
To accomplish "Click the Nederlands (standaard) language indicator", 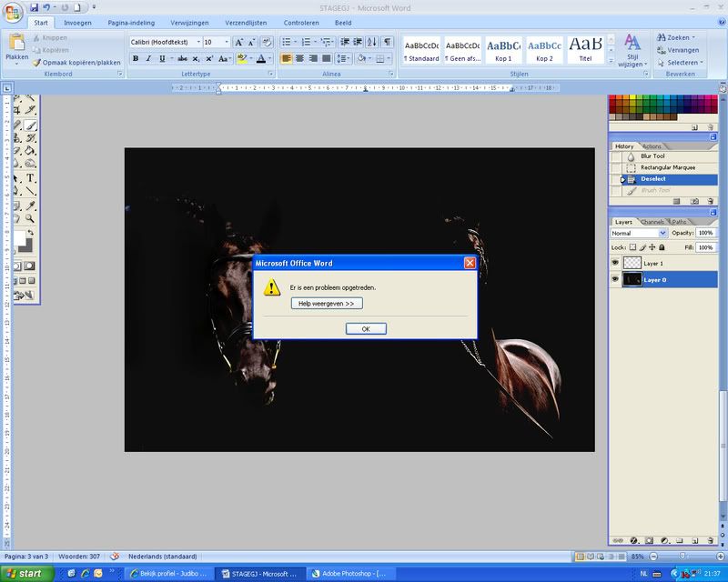I will [x=163, y=556].
